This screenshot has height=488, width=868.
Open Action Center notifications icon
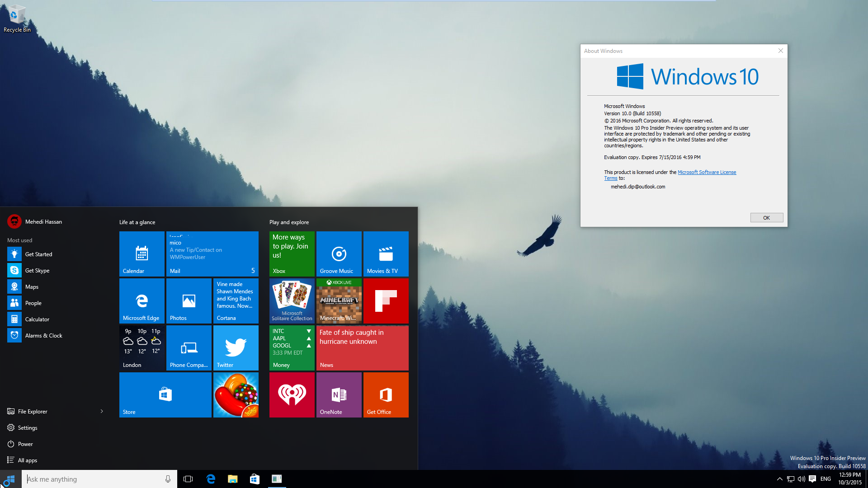pos(812,479)
